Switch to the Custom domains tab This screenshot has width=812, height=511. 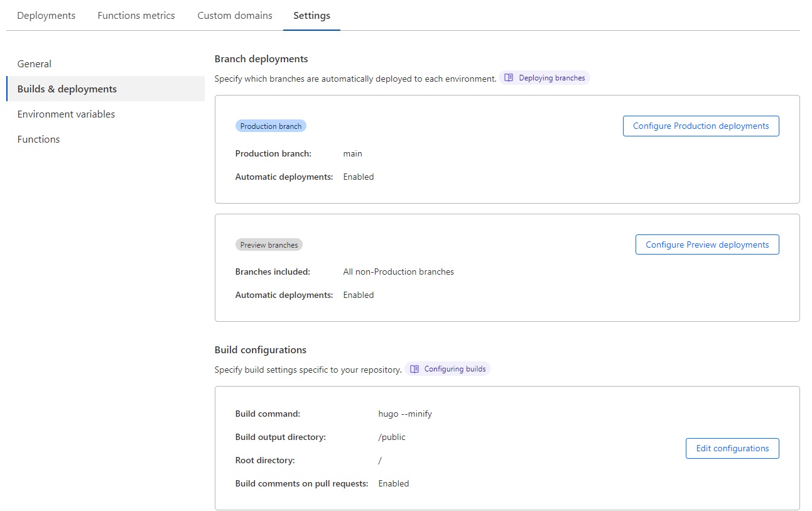[235, 15]
